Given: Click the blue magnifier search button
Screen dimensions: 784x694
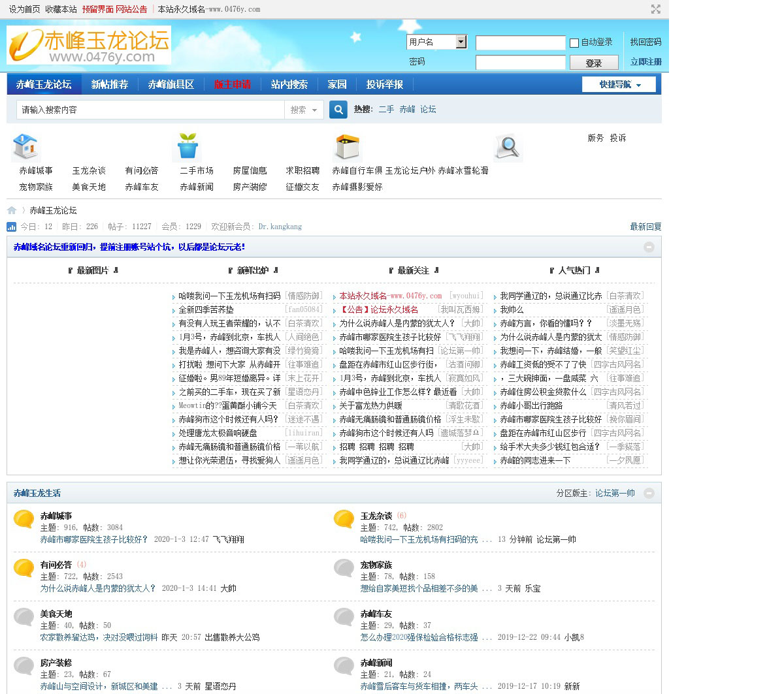Looking at the screenshot, I should tap(338, 110).
